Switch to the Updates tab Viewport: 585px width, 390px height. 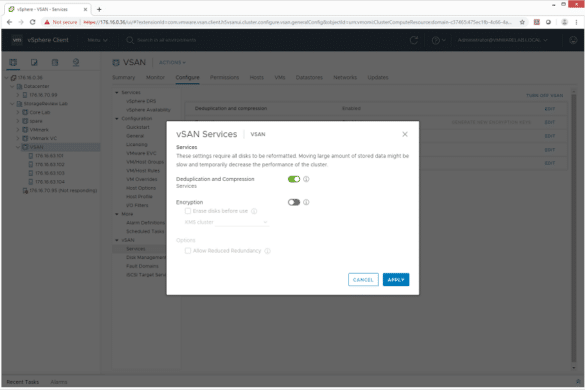[x=378, y=77]
